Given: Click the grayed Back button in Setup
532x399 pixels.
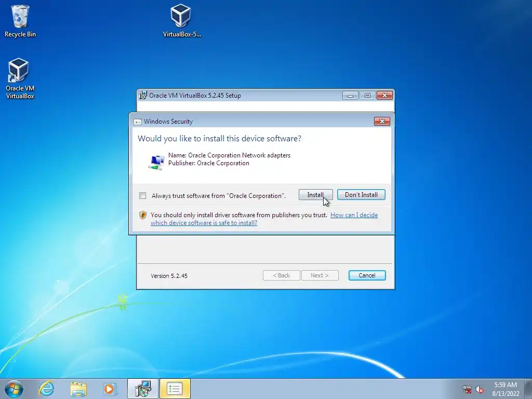Looking at the screenshot, I should pos(281,275).
